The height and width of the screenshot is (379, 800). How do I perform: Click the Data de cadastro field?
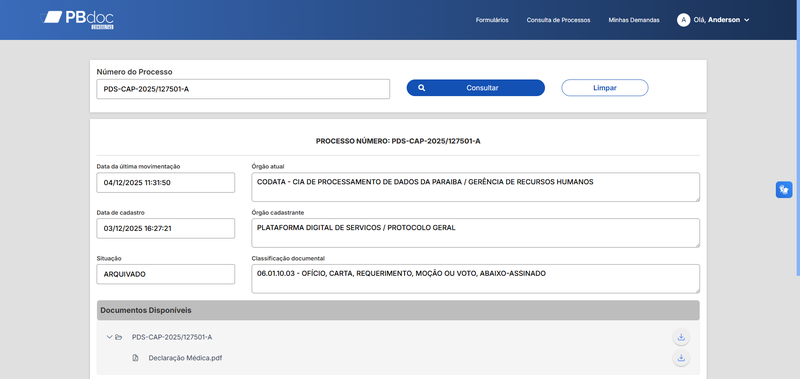(165, 229)
